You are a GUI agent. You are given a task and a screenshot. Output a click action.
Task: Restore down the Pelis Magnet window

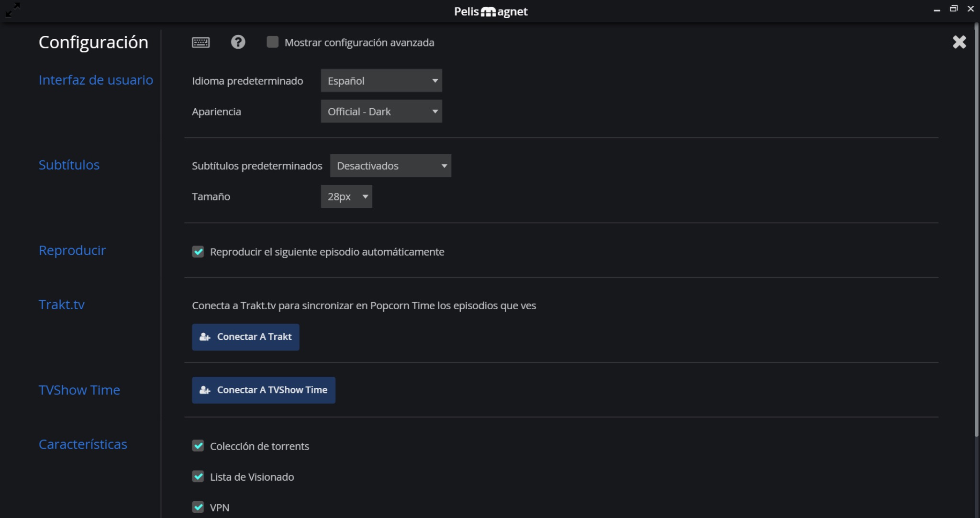tap(954, 9)
